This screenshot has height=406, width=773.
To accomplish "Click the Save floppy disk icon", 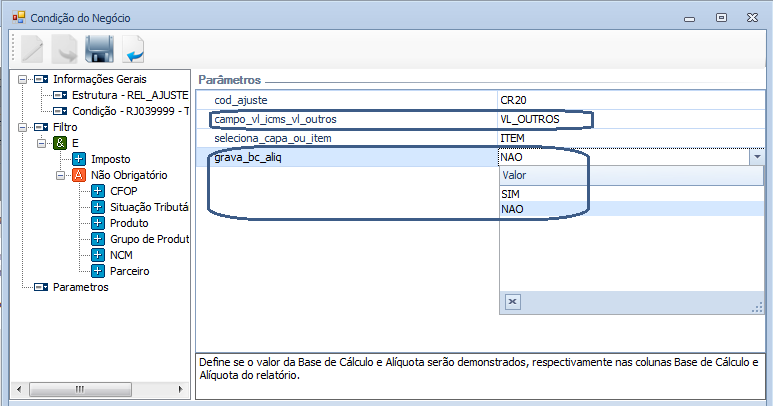I will 98,49.
